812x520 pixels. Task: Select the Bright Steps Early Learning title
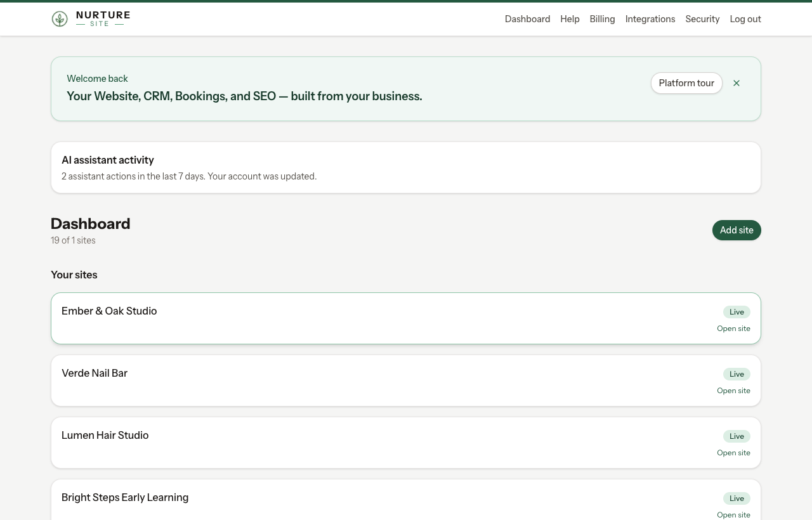[x=125, y=497]
